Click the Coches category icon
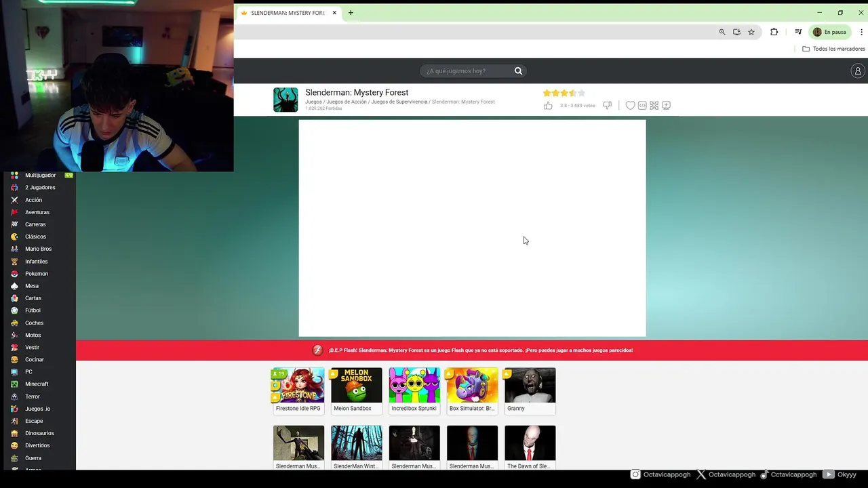868x488 pixels. tap(14, 323)
